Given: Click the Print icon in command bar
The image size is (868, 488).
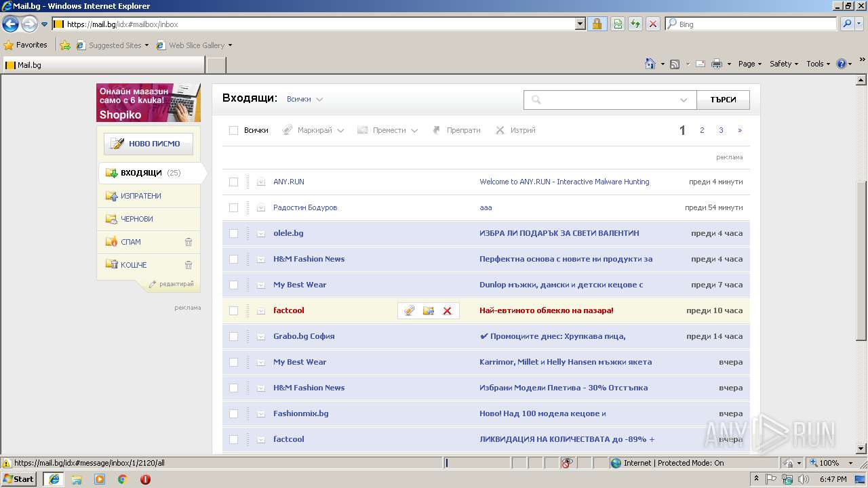Looking at the screenshot, I should point(717,64).
